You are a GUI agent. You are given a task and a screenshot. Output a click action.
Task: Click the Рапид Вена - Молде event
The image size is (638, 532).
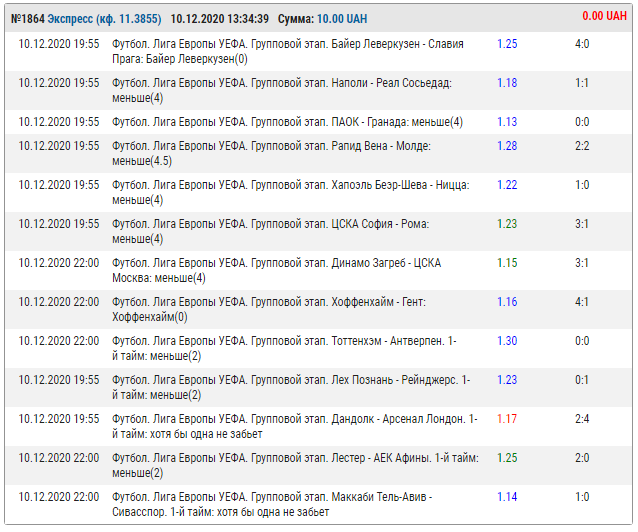pyautogui.click(x=271, y=153)
